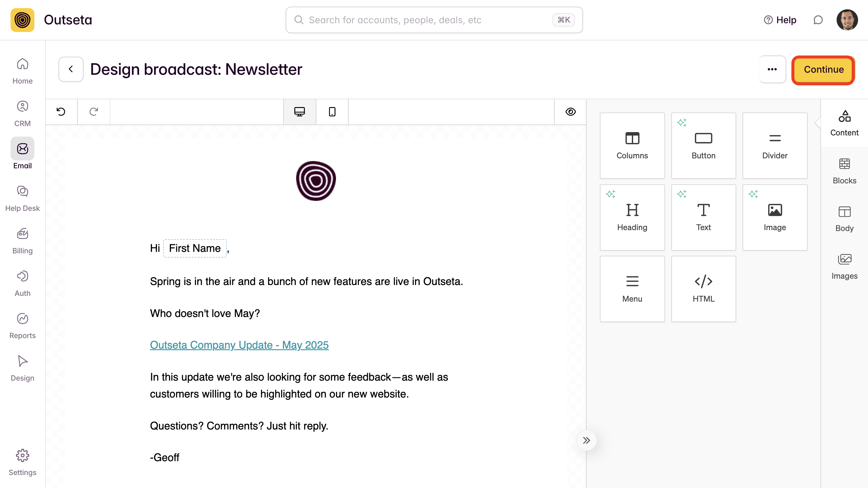This screenshot has height=488, width=868.
Task: Pick the HTML content tile
Action: pos(703,288)
